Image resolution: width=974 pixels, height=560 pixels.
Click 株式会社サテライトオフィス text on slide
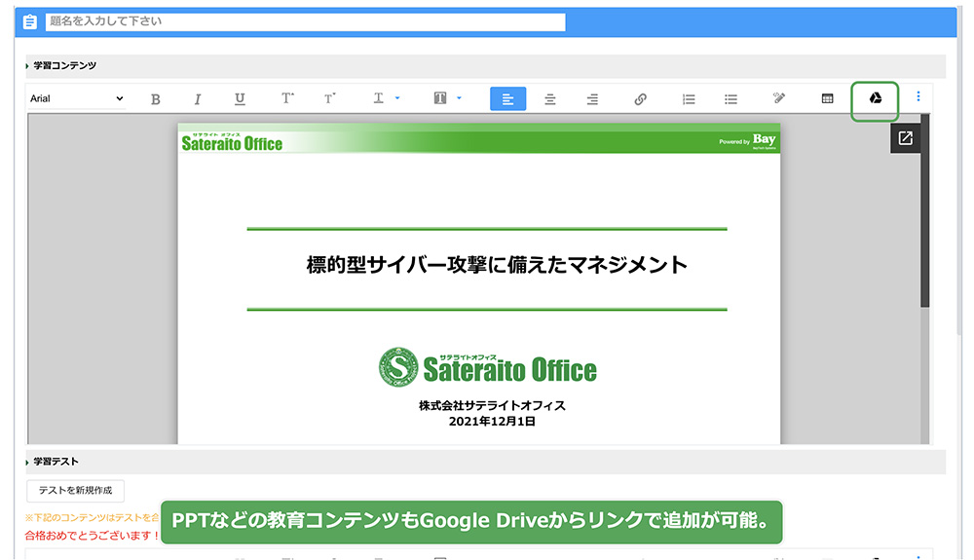[492, 406]
